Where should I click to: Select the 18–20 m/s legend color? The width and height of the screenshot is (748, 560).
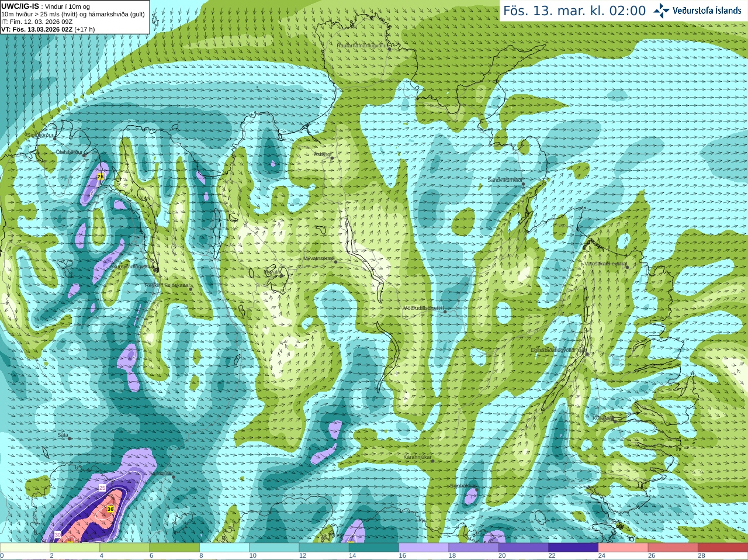tap(473, 548)
